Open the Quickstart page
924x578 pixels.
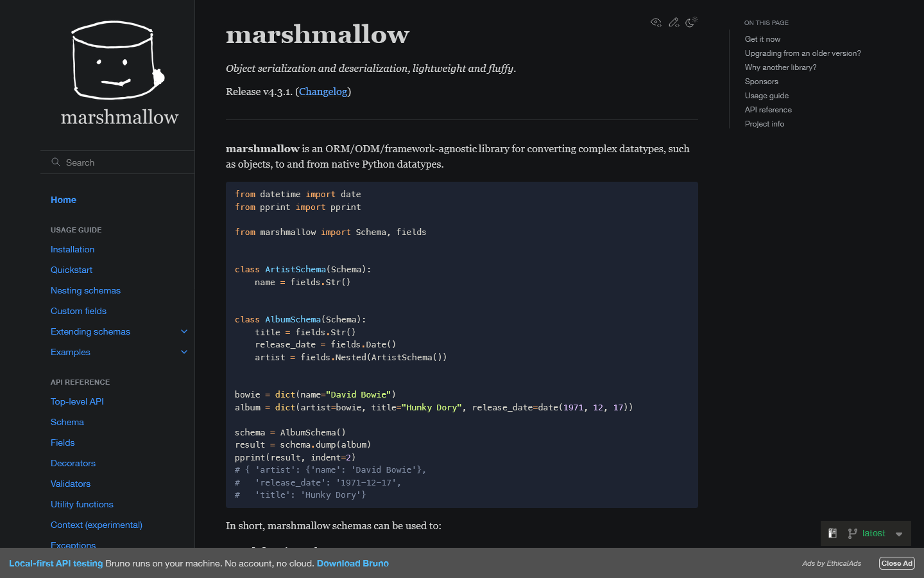pos(71,270)
